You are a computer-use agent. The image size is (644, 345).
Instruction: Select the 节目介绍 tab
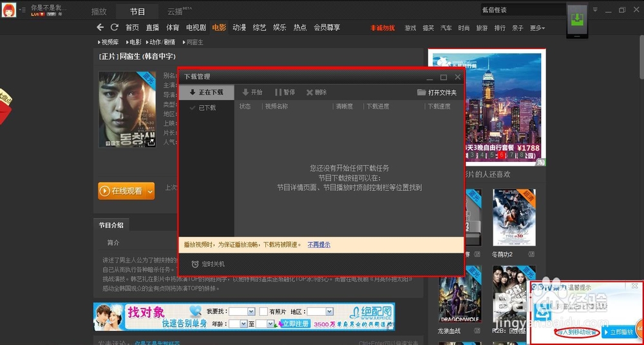pyautogui.click(x=111, y=225)
